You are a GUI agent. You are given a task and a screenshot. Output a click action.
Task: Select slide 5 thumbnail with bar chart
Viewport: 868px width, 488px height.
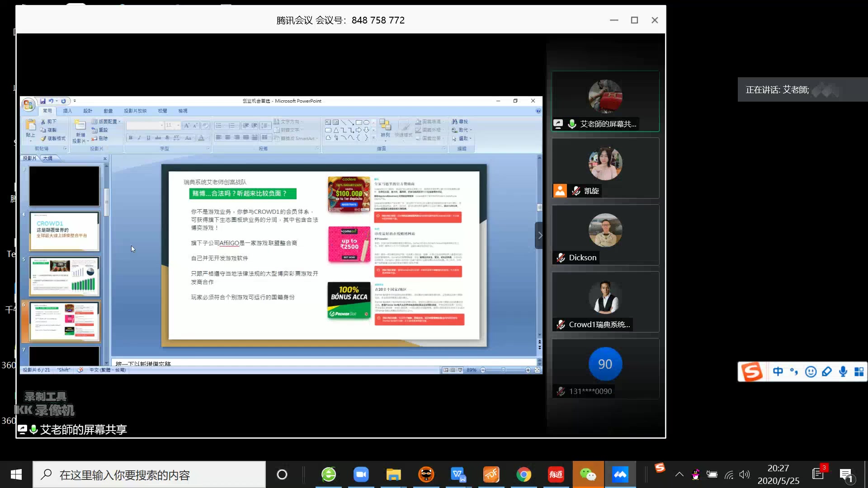[x=64, y=276]
